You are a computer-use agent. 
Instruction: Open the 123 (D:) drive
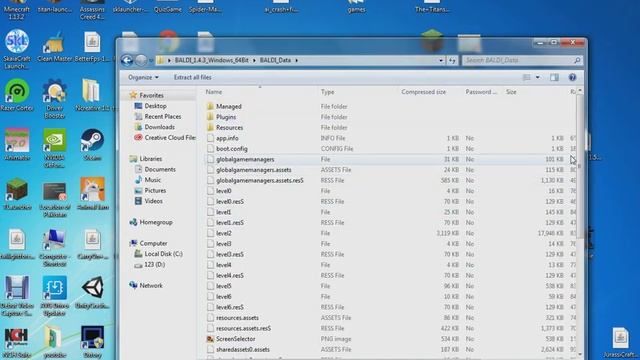tap(154, 264)
